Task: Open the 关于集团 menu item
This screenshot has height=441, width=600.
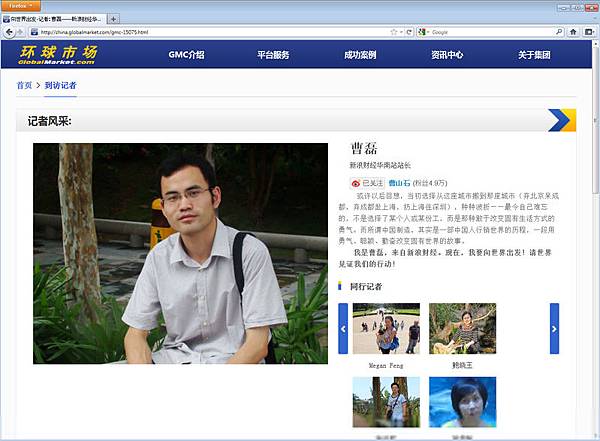Action: (534, 55)
